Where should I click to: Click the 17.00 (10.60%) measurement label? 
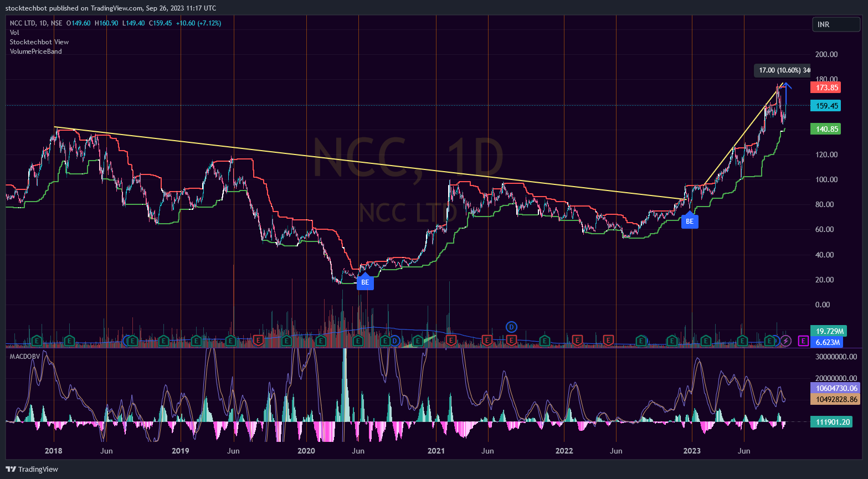pyautogui.click(x=783, y=70)
